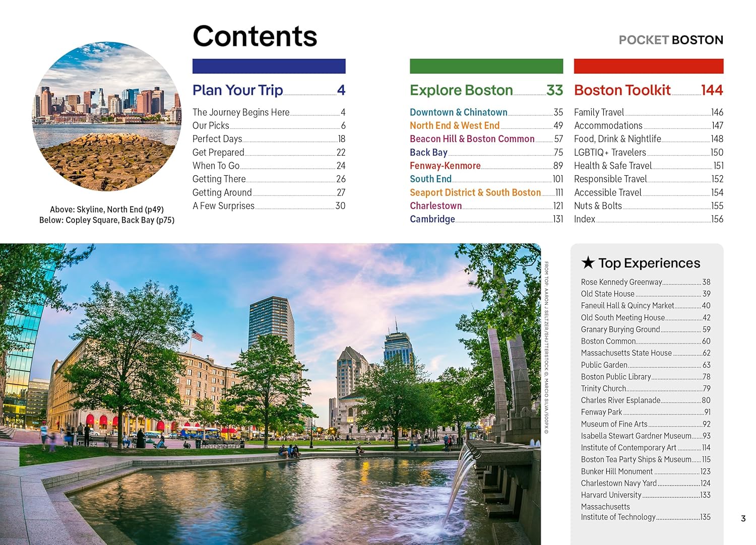This screenshot has height=545, width=756.
Task: Select the Accessible Travel entry
Action: (607, 192)
